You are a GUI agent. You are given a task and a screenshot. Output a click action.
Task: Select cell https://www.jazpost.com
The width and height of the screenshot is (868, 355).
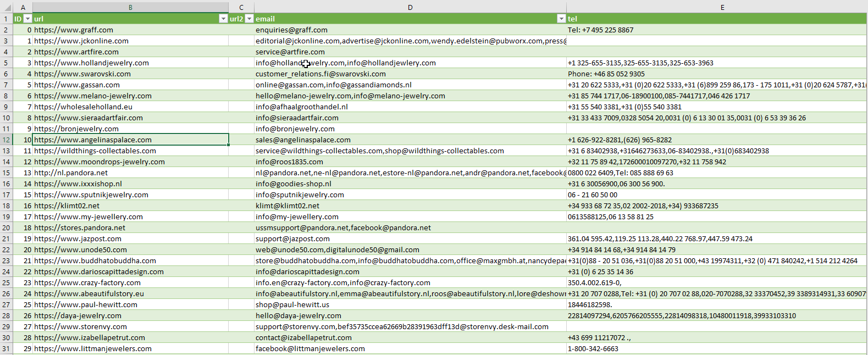[130, 238]
